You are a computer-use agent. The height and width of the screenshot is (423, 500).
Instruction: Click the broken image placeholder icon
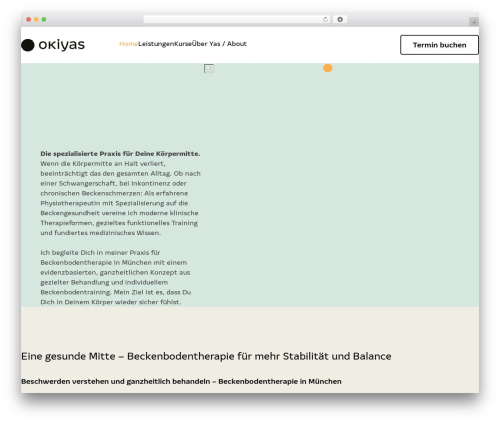[x=209, y=69]
